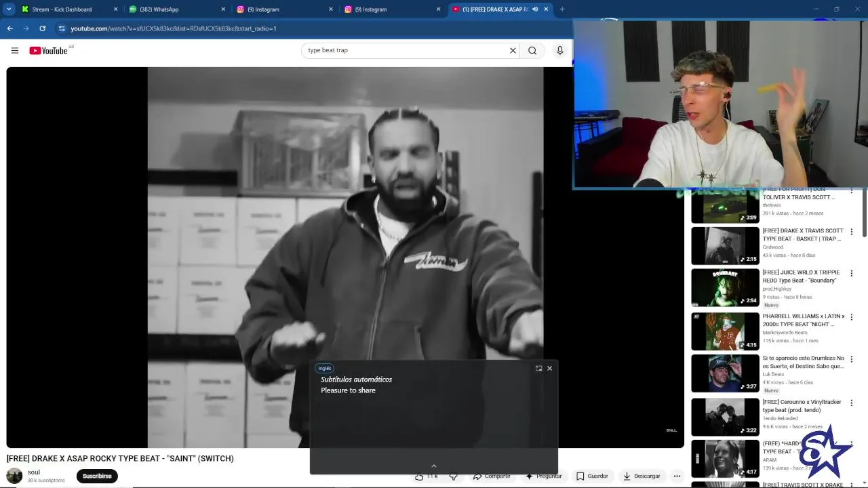Click channel name Tendo Reloaded
This screenshot has height=488, width=868.
point(778,418)
